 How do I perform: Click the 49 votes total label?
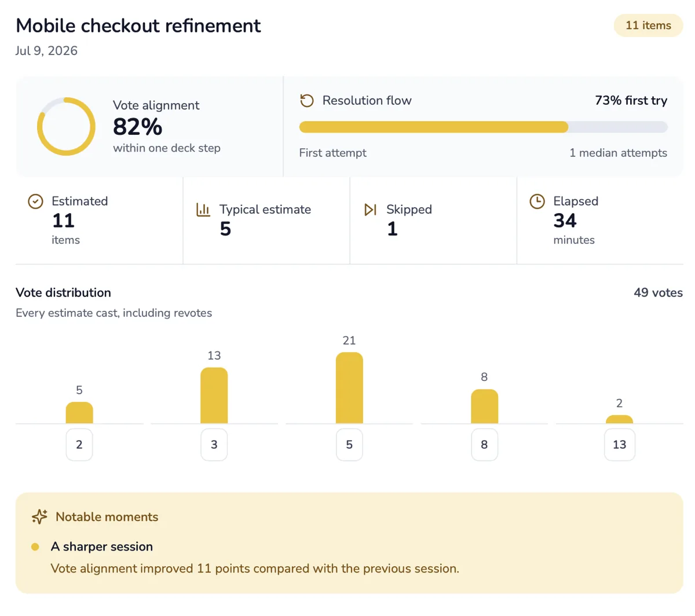coord(658,293)
